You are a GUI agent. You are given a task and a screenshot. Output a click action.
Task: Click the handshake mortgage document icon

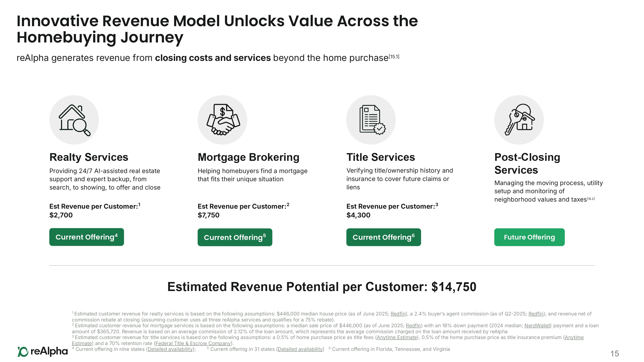coord(222,120)
